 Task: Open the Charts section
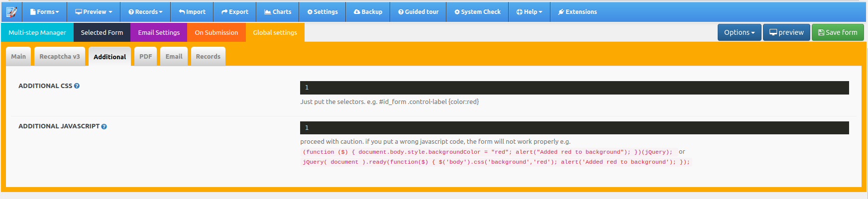point(278,12)
